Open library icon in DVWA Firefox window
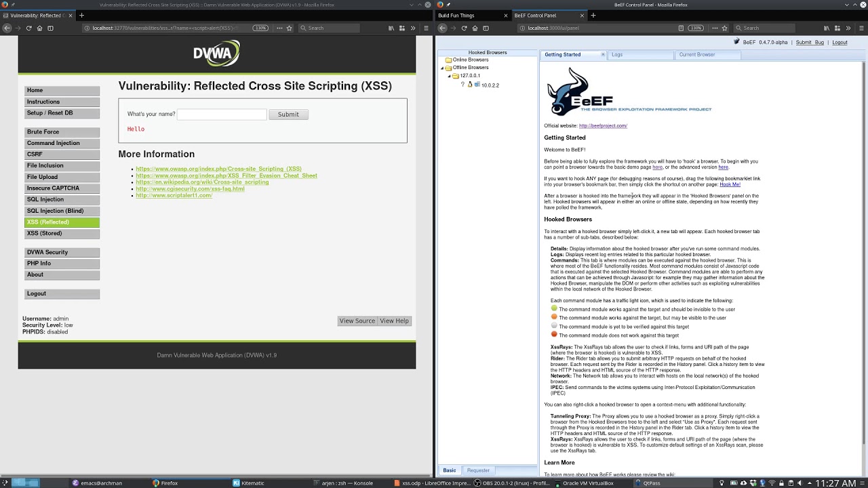 point(391,28)
